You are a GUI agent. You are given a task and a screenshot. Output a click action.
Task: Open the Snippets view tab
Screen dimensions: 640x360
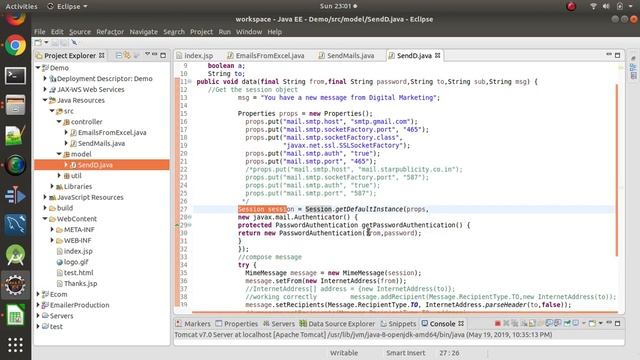[x=398, y=324]
